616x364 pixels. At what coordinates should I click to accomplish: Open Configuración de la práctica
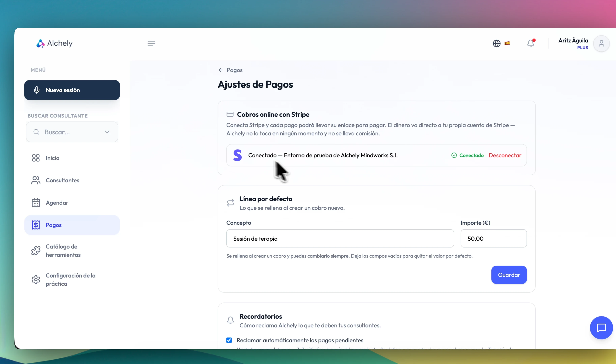pyautogui.click(x=72, y=280)
